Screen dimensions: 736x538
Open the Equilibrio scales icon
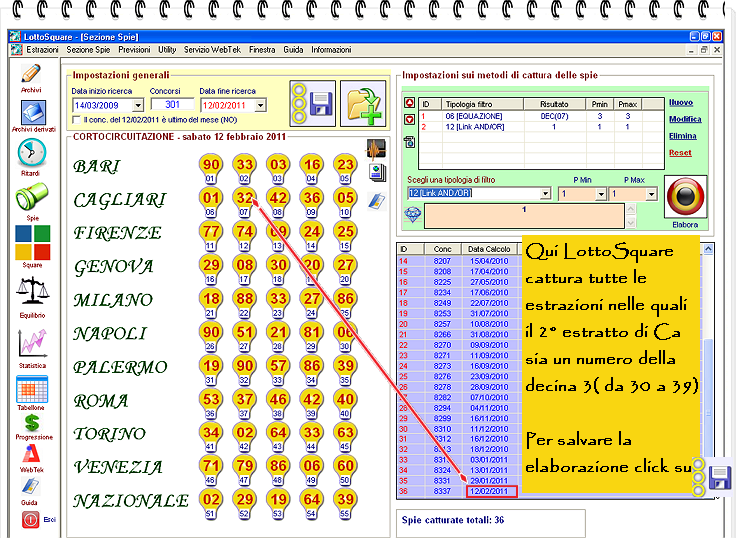32,291
